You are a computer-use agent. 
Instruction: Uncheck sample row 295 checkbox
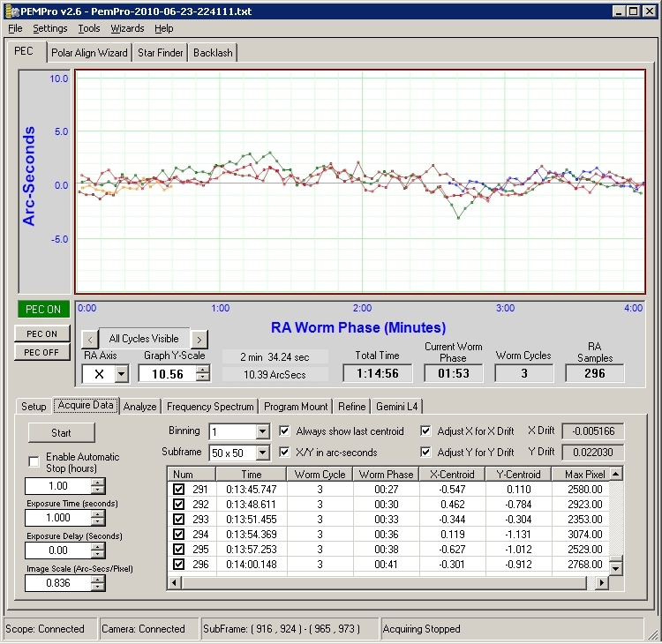[x=178, y=549]
